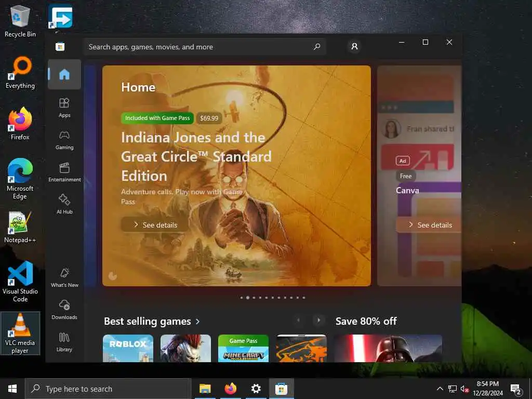Image resolution: width=532 pixels, height=399 pixels.
Task: Show hidden system tray icons
Action: (x=440, y=389)
